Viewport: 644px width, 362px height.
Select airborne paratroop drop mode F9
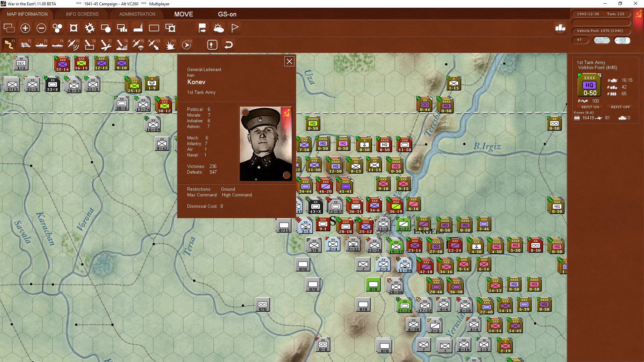coord(138,45)
